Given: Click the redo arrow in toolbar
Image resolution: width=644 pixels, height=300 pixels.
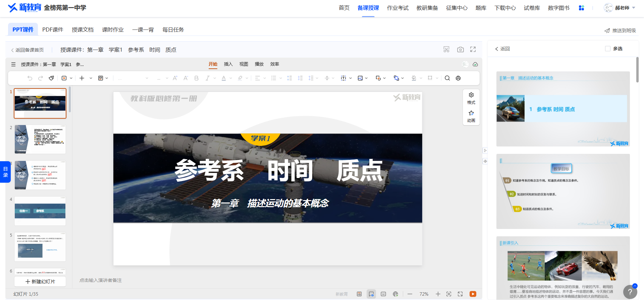Looking at the screenshot, I should pos(41,78).
